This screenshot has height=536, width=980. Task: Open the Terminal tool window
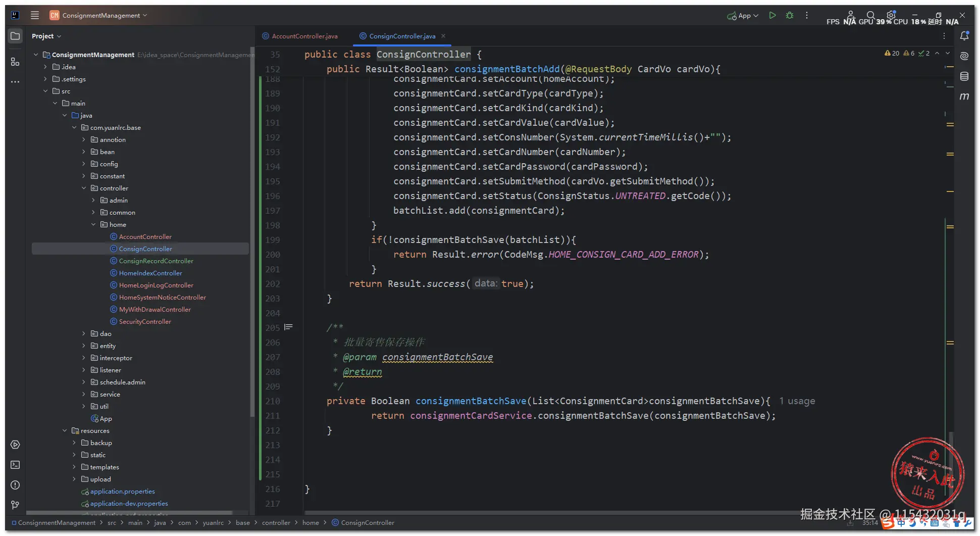15,465
